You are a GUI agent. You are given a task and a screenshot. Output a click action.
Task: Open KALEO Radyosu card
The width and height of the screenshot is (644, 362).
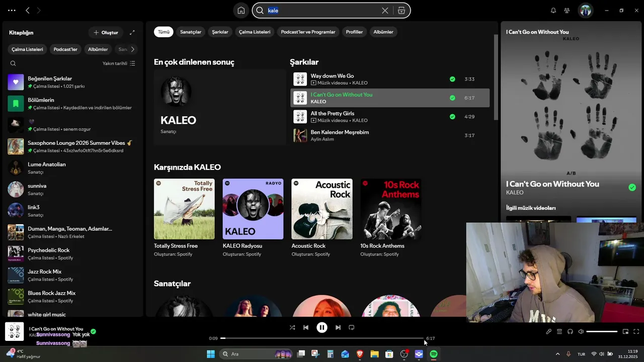click(253, 218)
